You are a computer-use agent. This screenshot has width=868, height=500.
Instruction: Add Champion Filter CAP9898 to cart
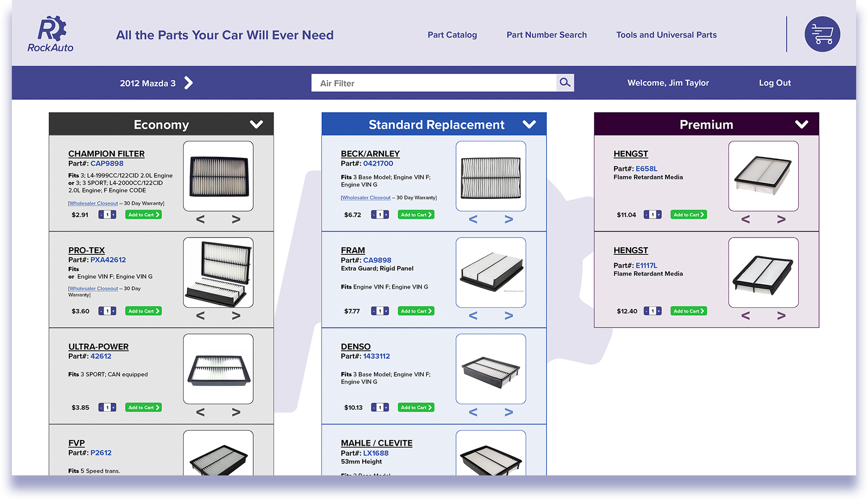tap(143, 214)
